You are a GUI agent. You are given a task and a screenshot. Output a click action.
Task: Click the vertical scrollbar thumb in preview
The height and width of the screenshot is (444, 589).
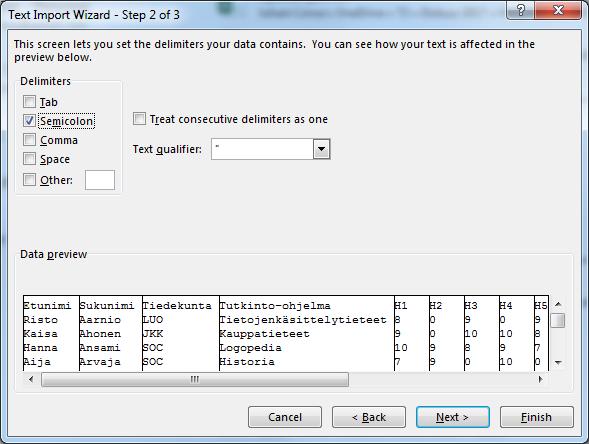[x=558, y=320]
